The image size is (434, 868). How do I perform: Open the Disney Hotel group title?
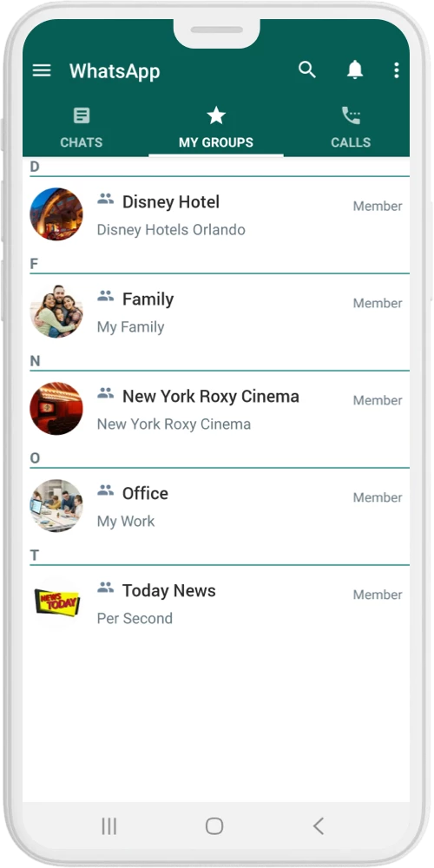171,202
